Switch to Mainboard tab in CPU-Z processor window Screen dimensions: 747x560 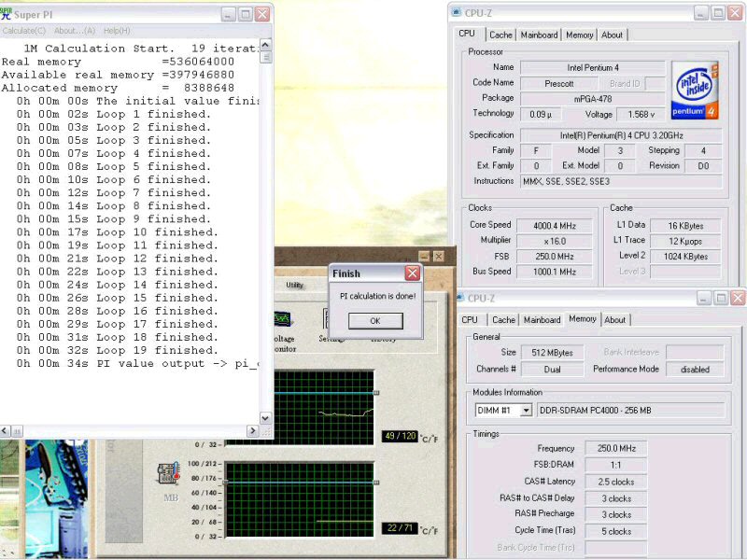(539, 35)
